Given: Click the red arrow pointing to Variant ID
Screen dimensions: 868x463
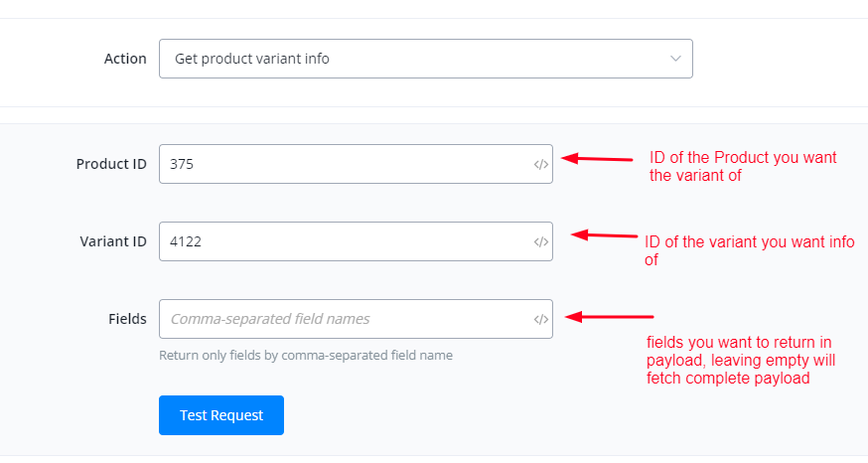Looking at the screenshot, I should (x=606, y=235).
